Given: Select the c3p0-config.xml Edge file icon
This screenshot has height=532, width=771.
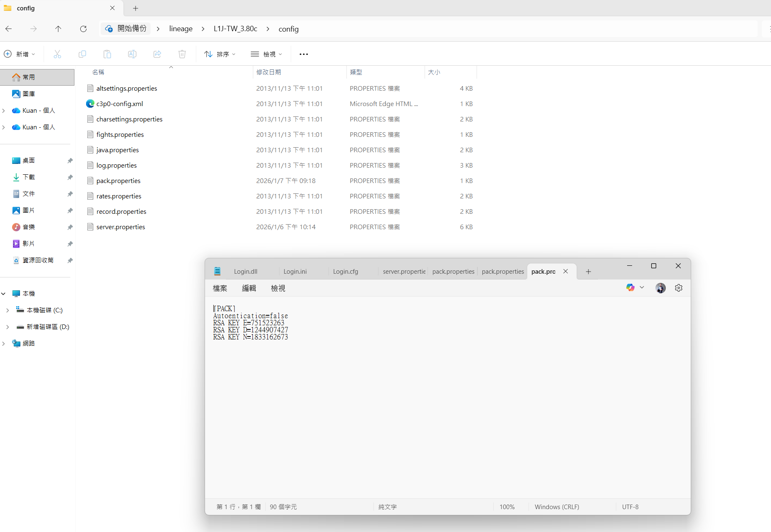Looking at the screenshot, I should 90,104.
